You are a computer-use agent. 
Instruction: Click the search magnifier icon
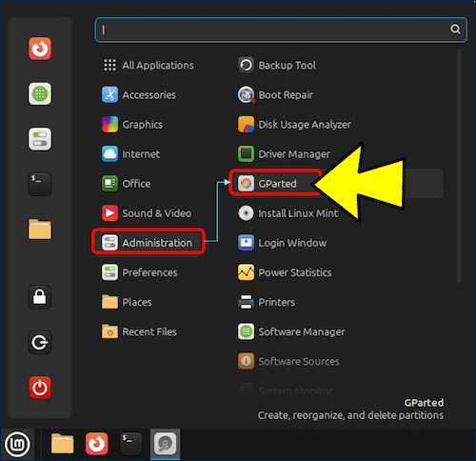455,30
